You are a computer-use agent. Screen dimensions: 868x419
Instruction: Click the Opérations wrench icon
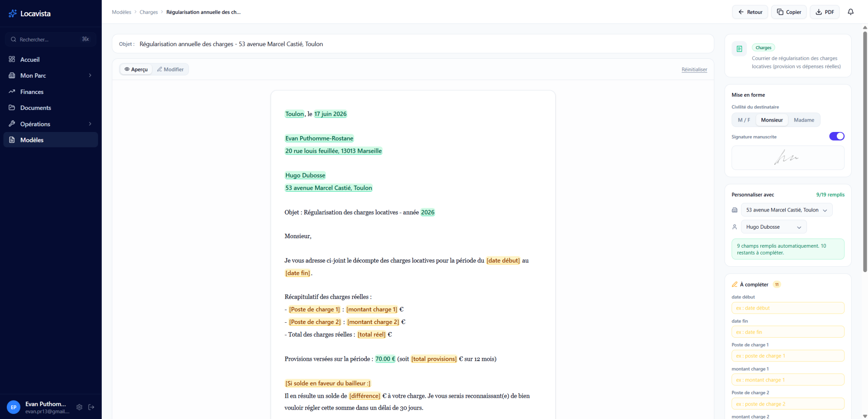[12, 124]
